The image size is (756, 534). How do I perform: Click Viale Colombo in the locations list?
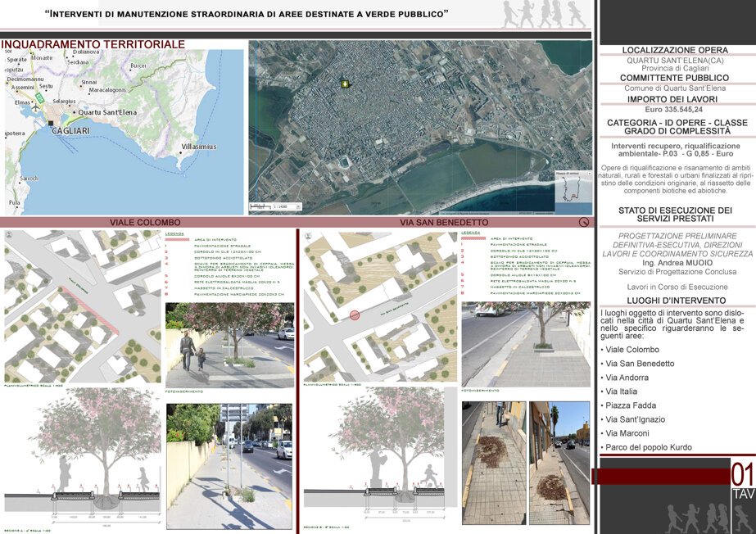[632, 350]
